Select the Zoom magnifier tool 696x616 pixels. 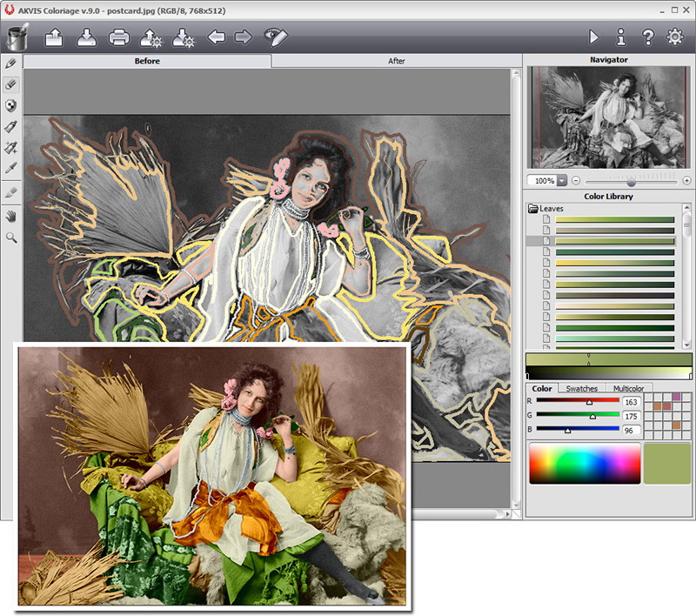pyautogui.click(x=11, y=236)
